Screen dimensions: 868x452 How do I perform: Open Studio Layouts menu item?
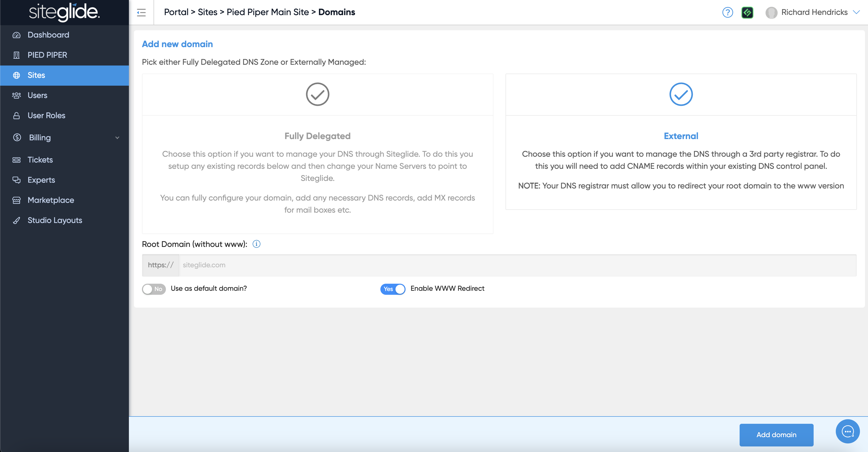(55, 220)
